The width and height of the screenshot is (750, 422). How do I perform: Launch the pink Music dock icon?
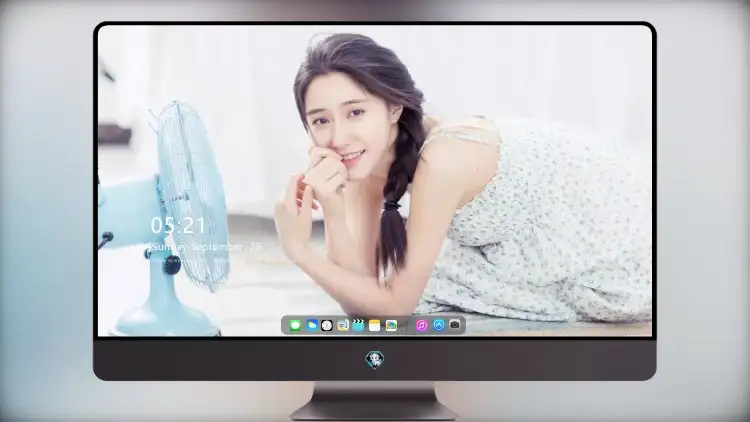[421, 325]
